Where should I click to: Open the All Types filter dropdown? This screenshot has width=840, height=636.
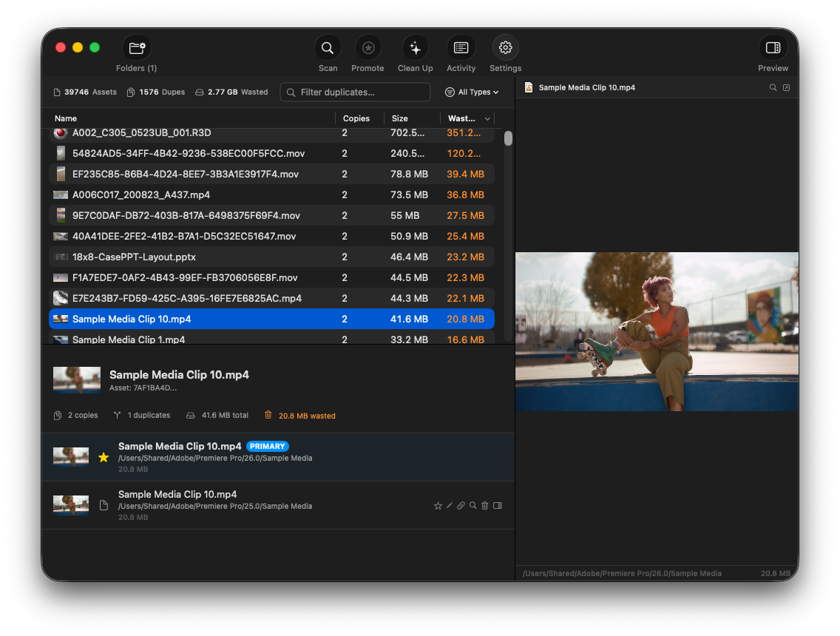click(472, 92)
